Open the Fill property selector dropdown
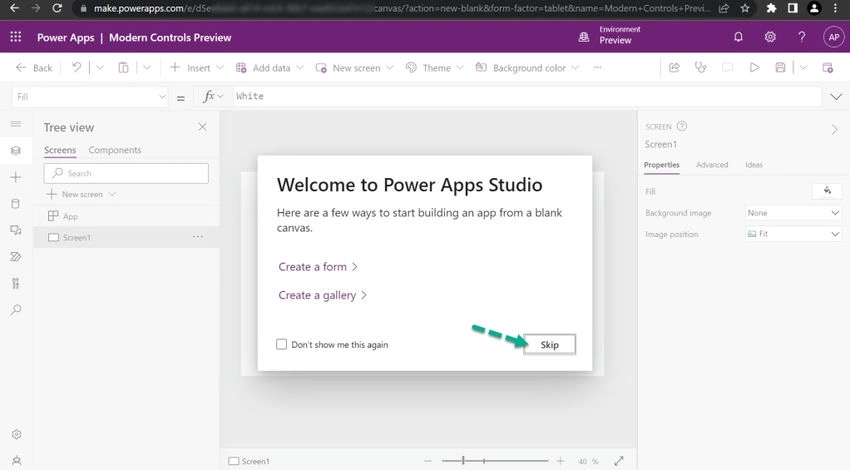Image resolution: width=850 pixels, height=470 pixels. pyautogui.click(x=90, y=96)
